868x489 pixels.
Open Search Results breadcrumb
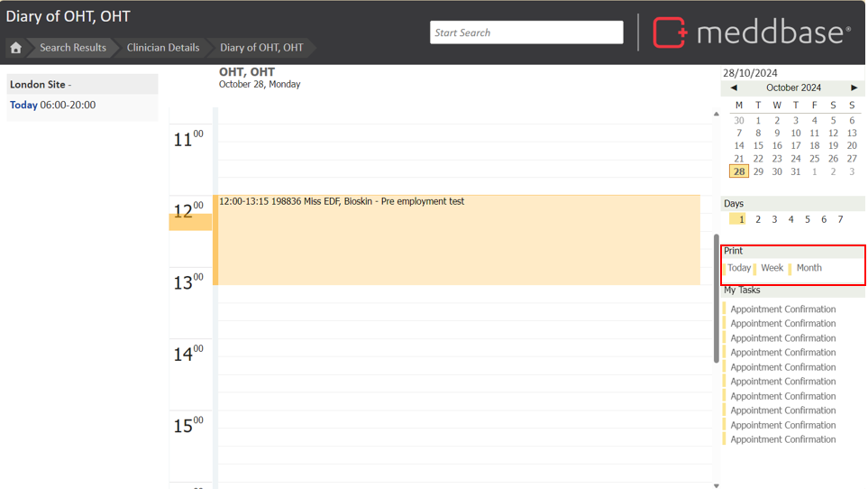[72, 48]
